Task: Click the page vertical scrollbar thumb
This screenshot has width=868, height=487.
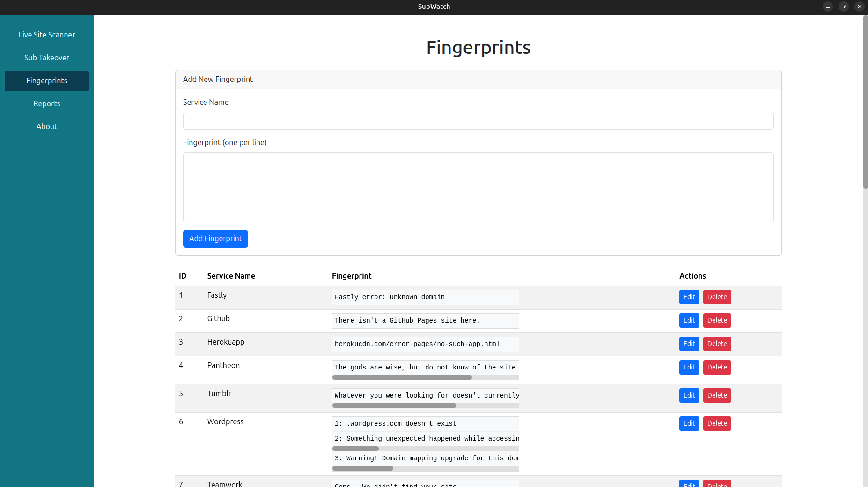Action: (x=865, y=102)
